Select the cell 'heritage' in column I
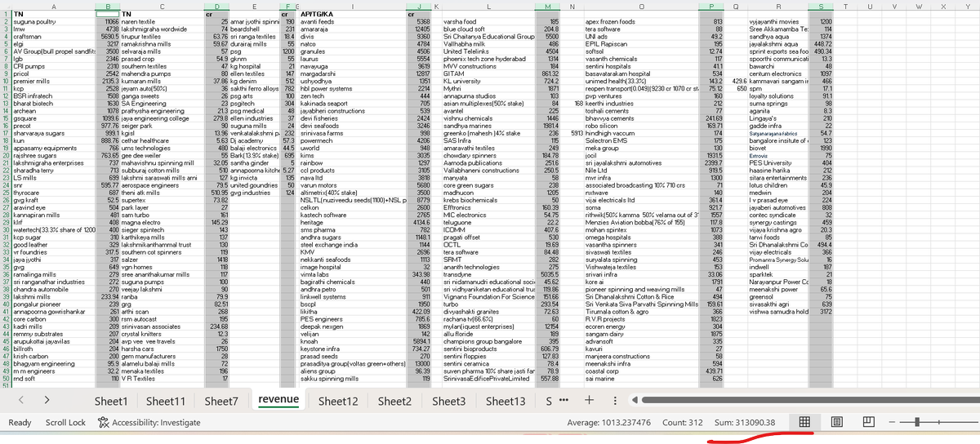The height and width of the screenshot is (444, 980). (x=353, y=221)
